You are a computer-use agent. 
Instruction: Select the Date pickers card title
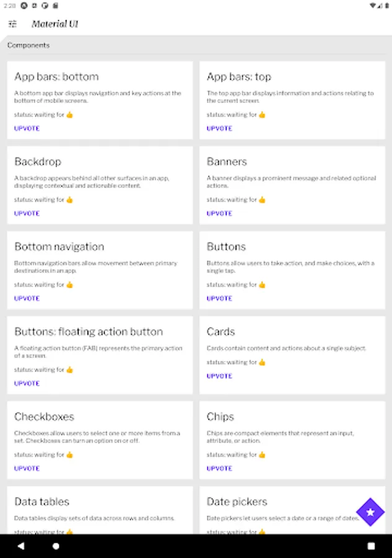(x=237, y=502)
